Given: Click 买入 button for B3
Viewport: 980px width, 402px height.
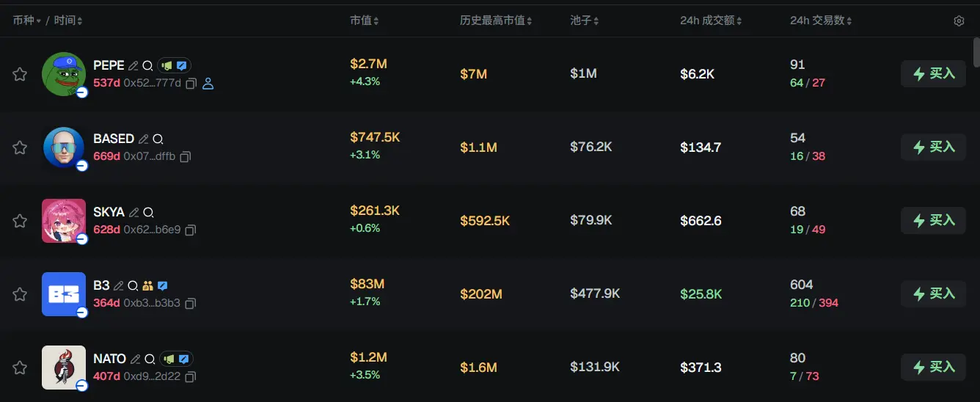Looking at the screenshot, I should pos(933,293).
